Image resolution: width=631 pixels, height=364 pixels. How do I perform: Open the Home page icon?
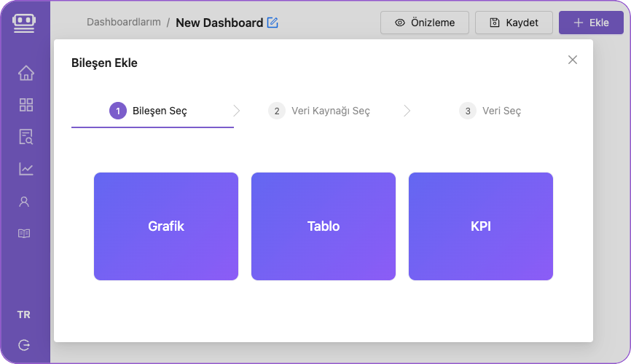pyautogui.click(x=26, y=73)
